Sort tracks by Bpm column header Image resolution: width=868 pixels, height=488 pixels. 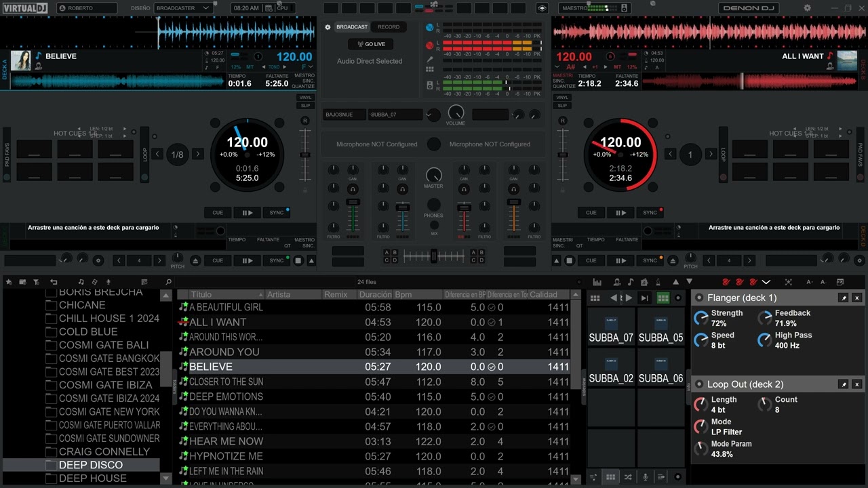(x=418, y=294)
